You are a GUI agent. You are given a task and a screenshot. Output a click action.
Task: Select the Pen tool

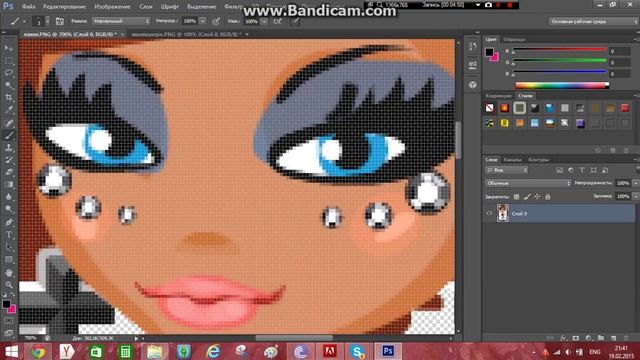click(x=9, y=222)
